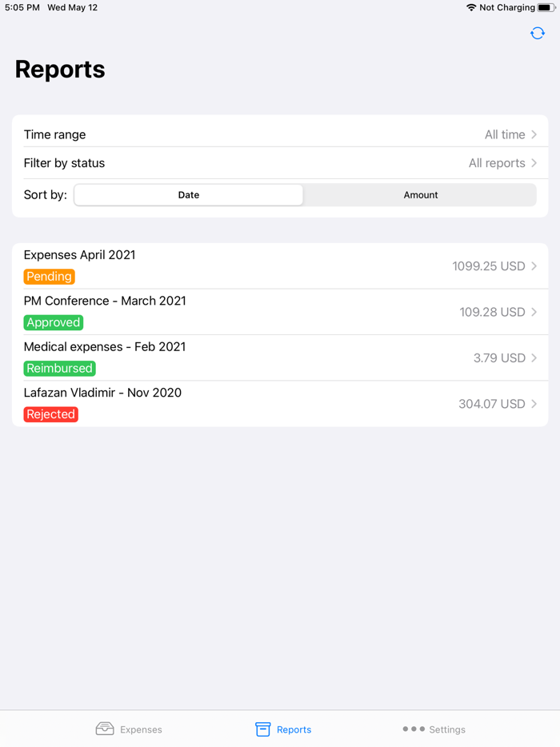
Task: Tap the red Rejected status badge
Action: [x=50, y=413]
